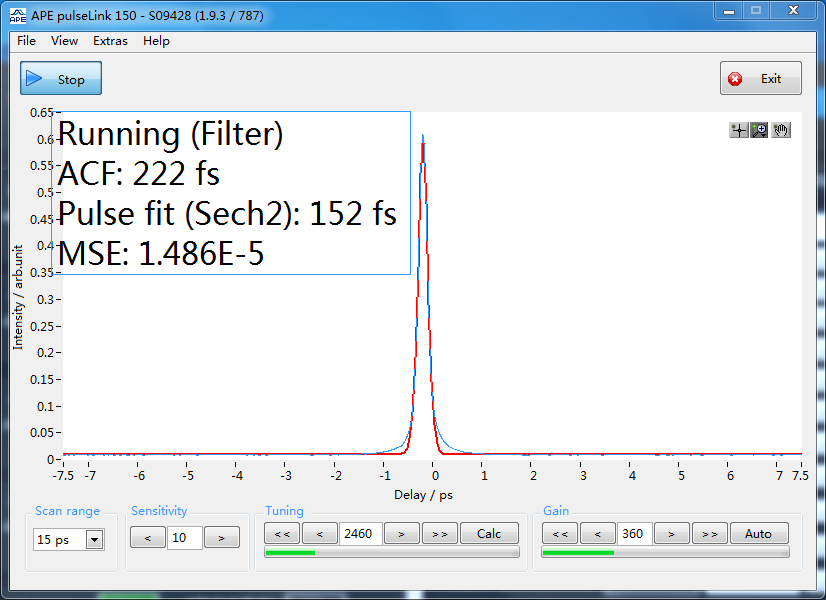Click the green Tuning progress bar
The width and height of the screenshot is (826, 600).
tap(392, 552)
